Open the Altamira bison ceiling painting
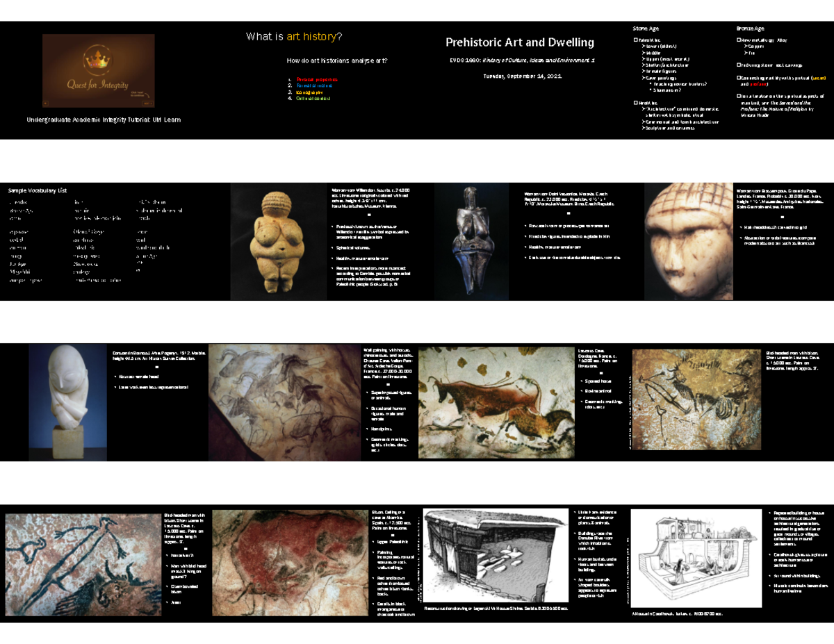 291,563
